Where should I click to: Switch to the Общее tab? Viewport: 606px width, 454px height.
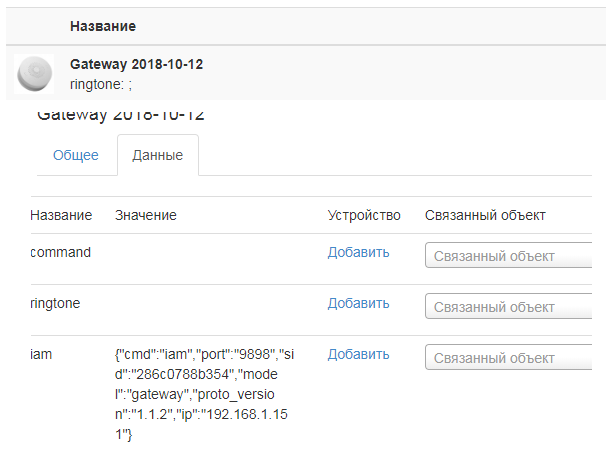point(75,155)
